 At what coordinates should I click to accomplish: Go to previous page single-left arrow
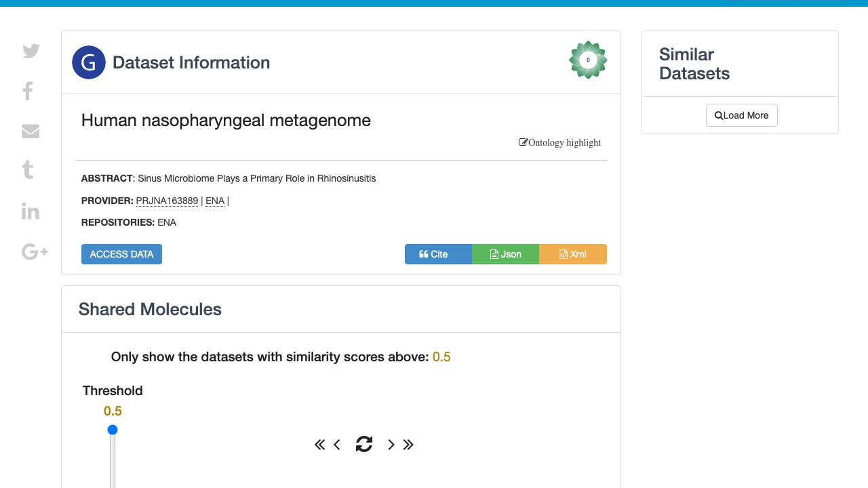[x=337, y=445]
